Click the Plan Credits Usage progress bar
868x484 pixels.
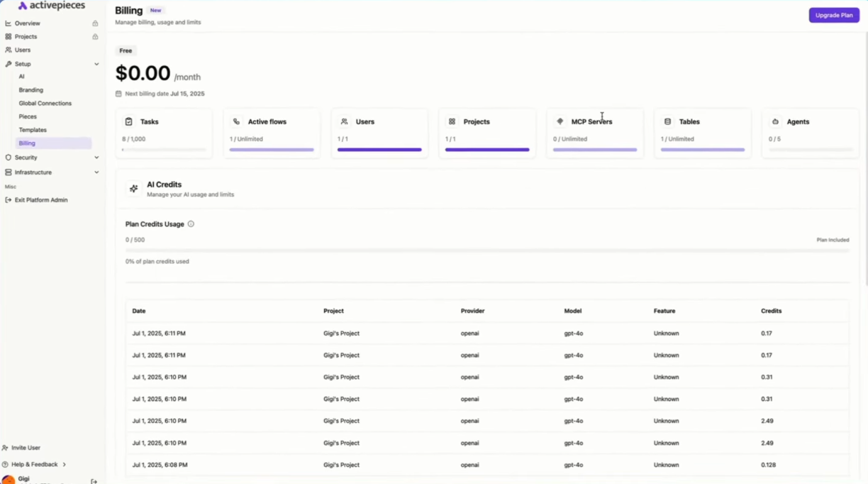pyautogui.click(x=487, y=251)
